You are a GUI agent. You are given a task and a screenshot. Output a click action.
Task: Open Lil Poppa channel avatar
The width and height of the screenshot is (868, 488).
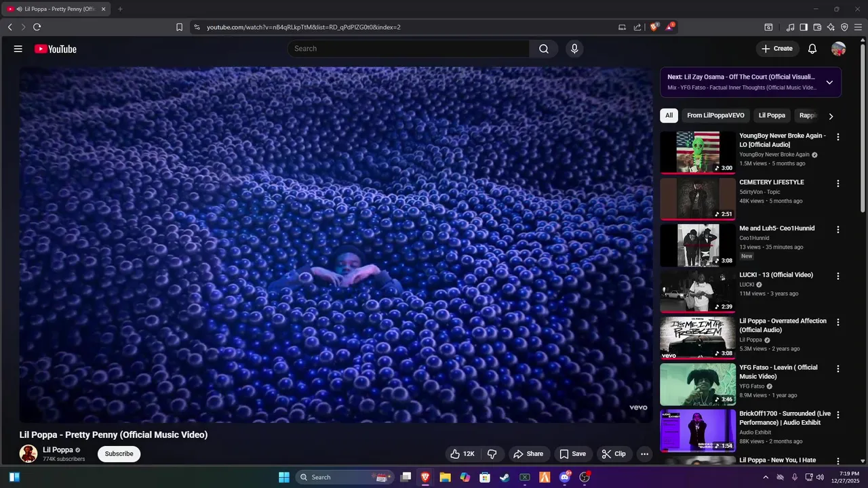28,454
